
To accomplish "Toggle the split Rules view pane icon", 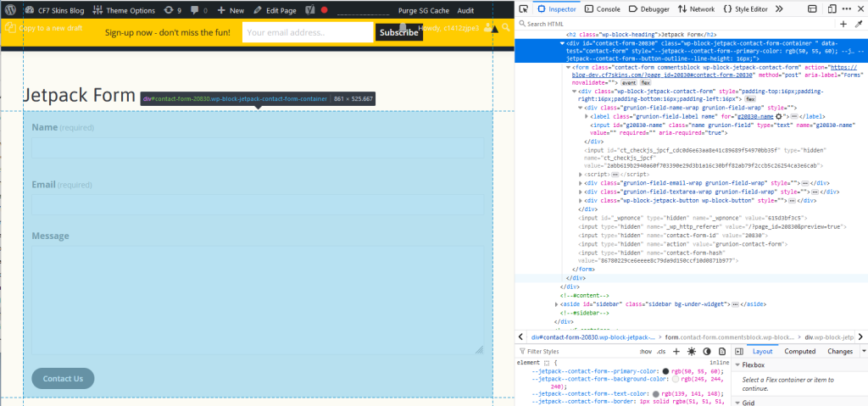I will point(738,351).
